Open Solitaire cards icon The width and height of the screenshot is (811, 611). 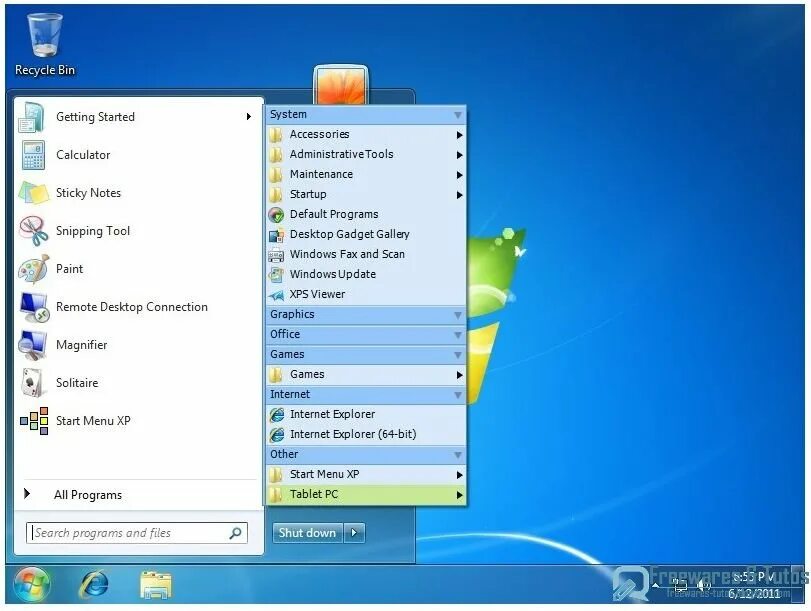pos(34,383)
